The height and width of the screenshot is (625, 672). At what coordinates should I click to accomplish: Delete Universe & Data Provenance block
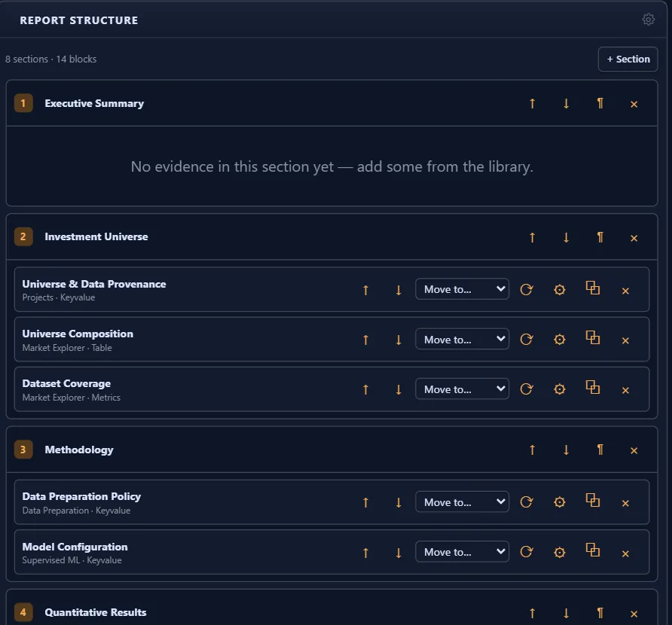[x=625, y=291]
